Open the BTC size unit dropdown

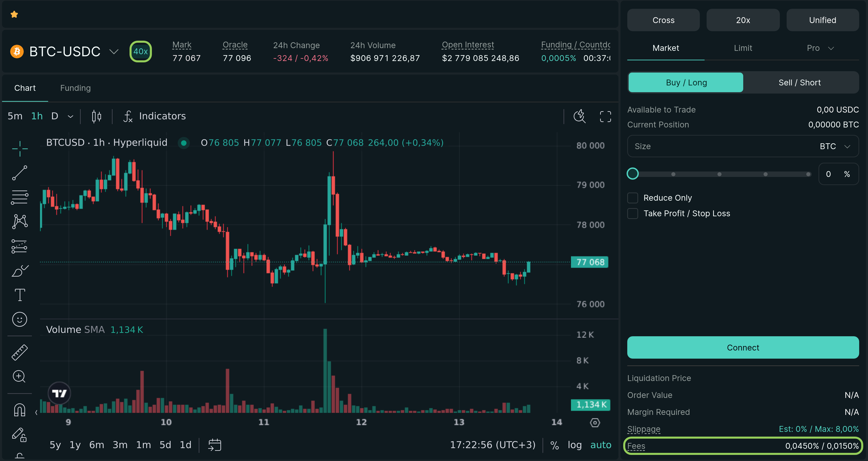tap(835, 146)
